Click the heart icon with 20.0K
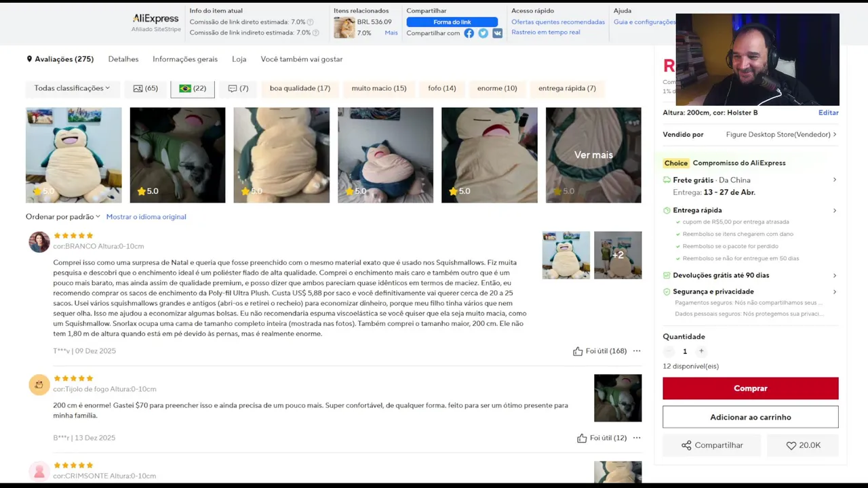Screen dimensions: 868x488 tap(791, 445)
